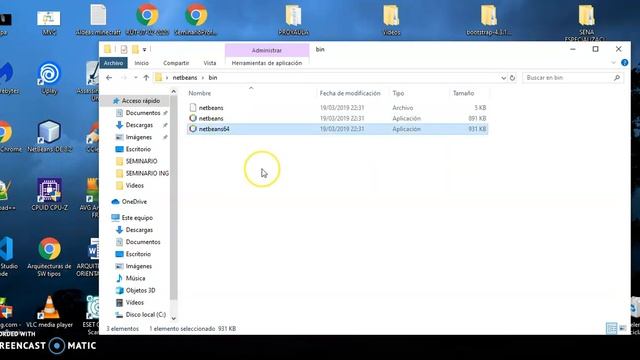The width and height of the screenshot is (640, 360).
Task: Open Videos zip folder on desktop
Action: [x=391, y=20]
